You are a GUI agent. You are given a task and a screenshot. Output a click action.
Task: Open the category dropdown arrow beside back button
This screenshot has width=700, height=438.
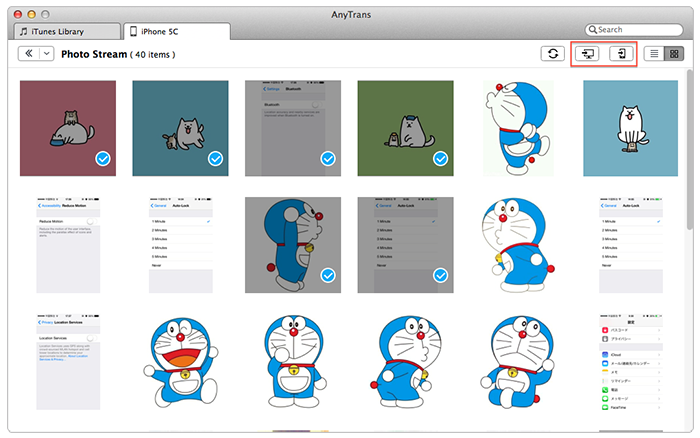point(46,54)
